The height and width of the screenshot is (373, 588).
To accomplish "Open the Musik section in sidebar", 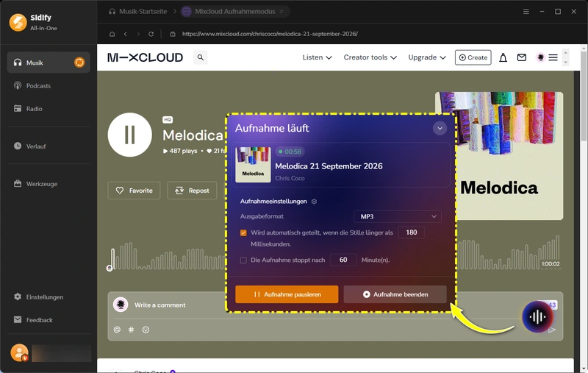I will (49, 63).
